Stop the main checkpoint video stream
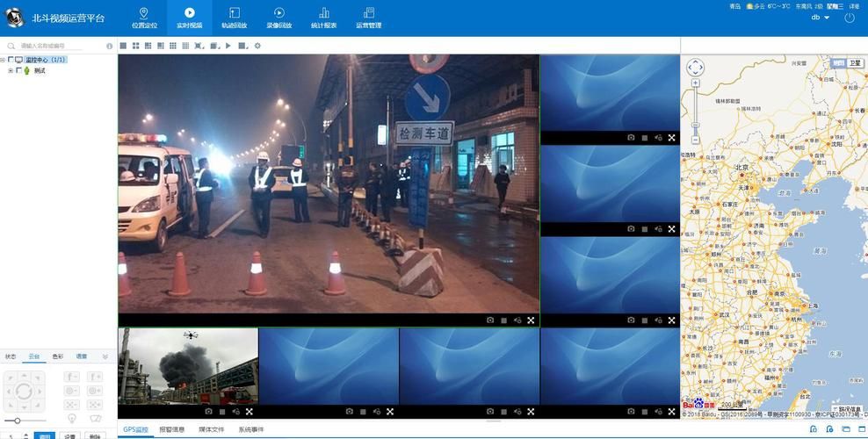 click(x=503, y=320)
